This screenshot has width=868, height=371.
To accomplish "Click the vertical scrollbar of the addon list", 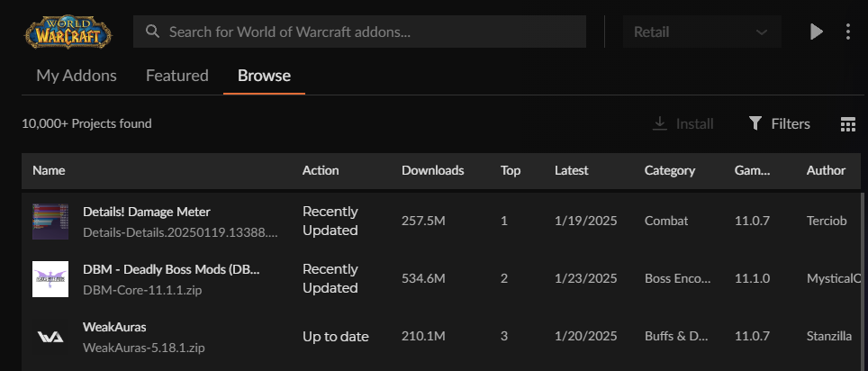I will point(863,281).
